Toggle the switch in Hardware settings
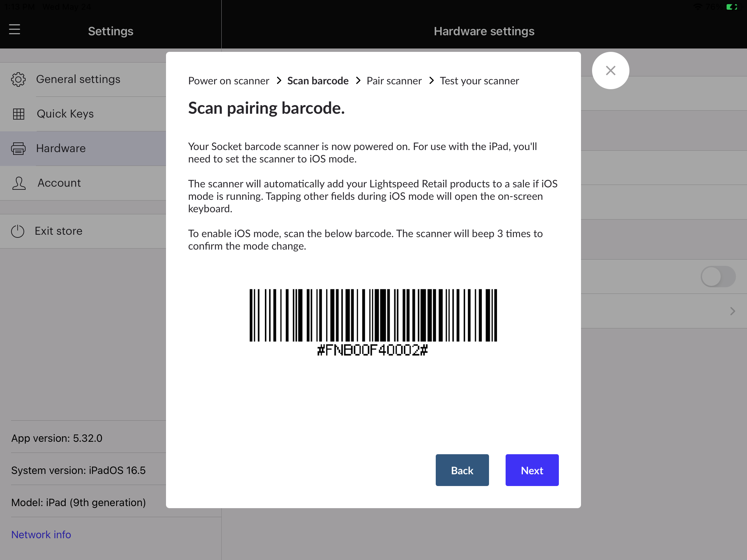747x560 pixels. [x=718, y=277]
